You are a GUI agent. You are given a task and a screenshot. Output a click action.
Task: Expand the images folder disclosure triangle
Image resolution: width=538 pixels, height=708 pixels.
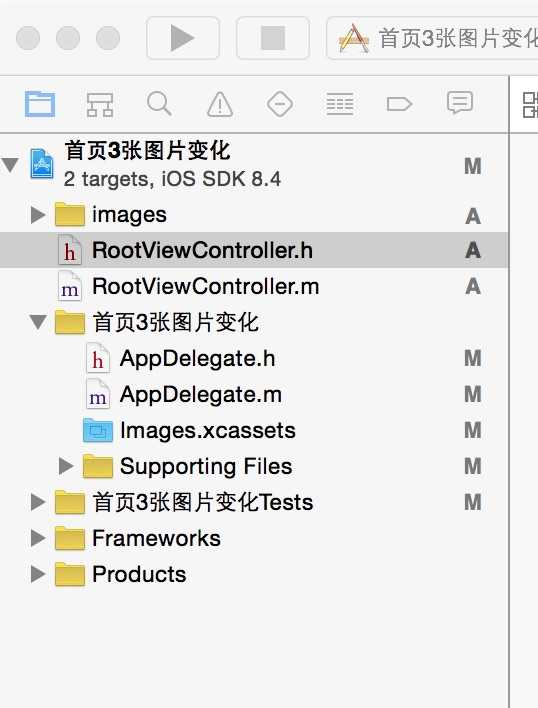[x=38, y=214]
